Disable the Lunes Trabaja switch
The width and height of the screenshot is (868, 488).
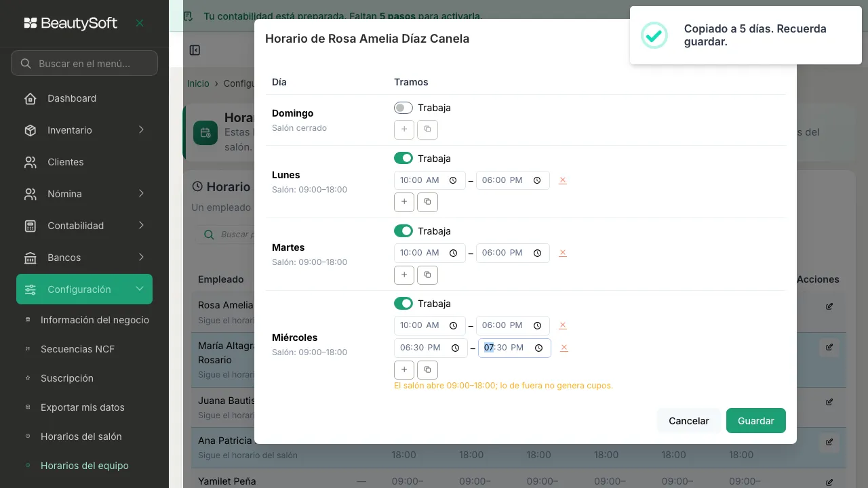(x=403, y=158)
